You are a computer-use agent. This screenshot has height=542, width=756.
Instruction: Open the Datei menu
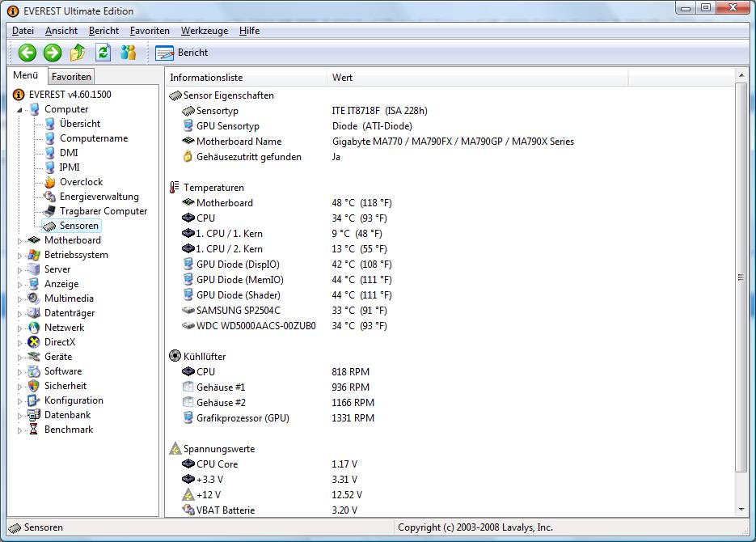coord(23,31)
